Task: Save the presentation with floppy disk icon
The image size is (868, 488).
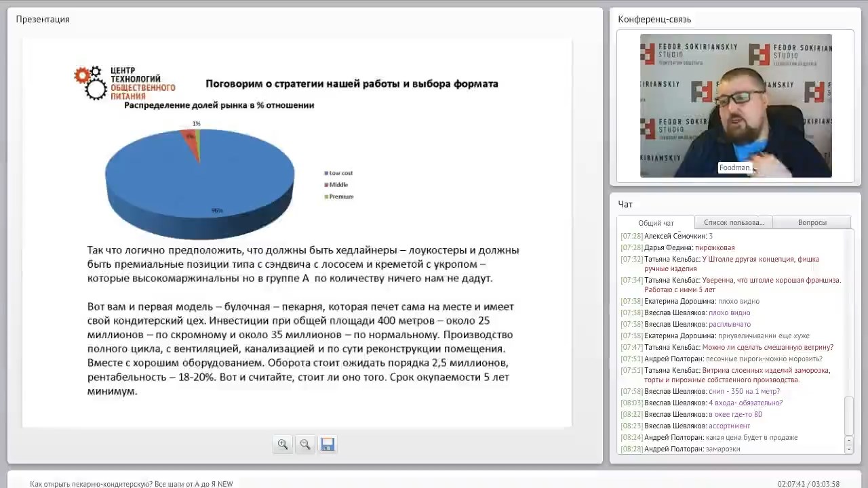Action: tap(328, 445)
